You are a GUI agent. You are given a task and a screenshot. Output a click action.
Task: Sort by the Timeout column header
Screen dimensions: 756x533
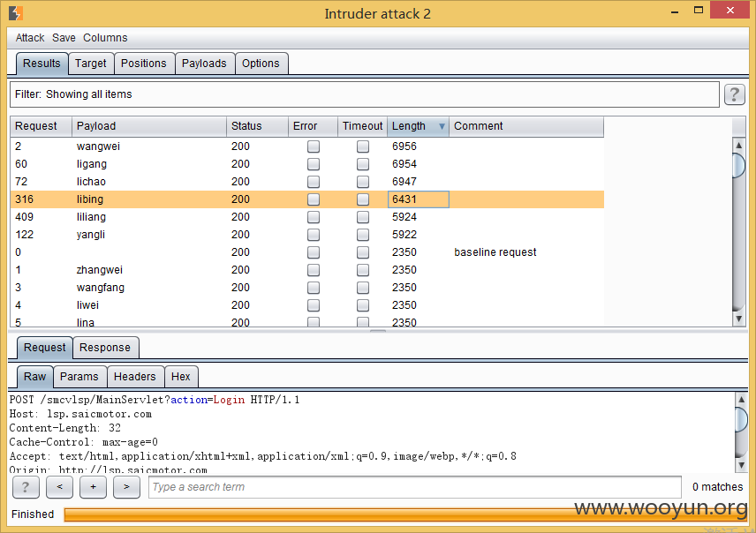pos(363,126)
